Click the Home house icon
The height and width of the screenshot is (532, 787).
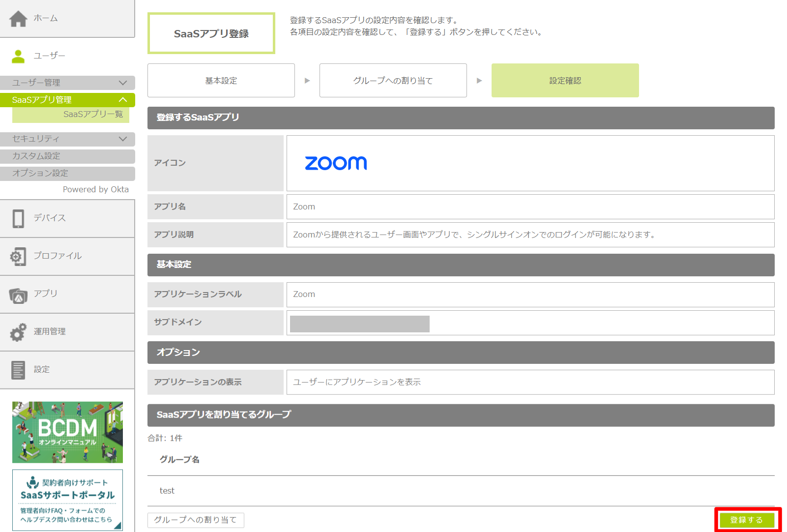pyautogui.click(x=18, y=19)
